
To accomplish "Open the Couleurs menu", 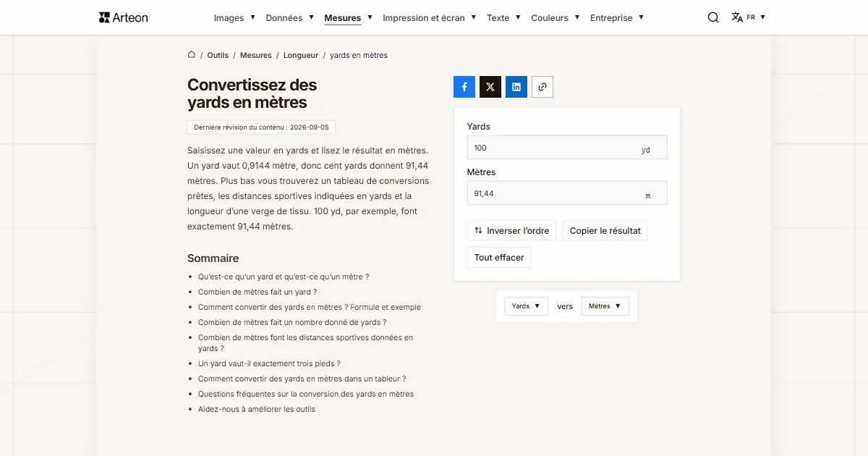I will [556, 18].
